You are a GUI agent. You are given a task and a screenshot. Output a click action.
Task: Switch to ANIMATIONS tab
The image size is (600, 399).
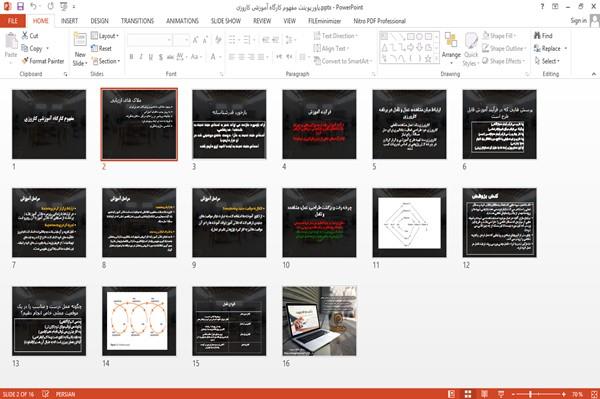pos(182,21)
